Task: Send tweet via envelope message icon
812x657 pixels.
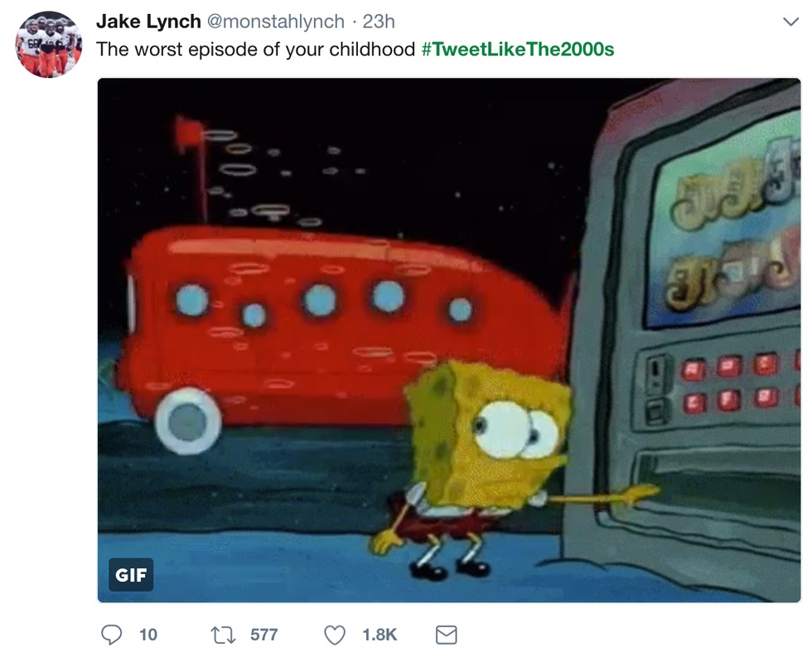Action: tap(446, 635)
